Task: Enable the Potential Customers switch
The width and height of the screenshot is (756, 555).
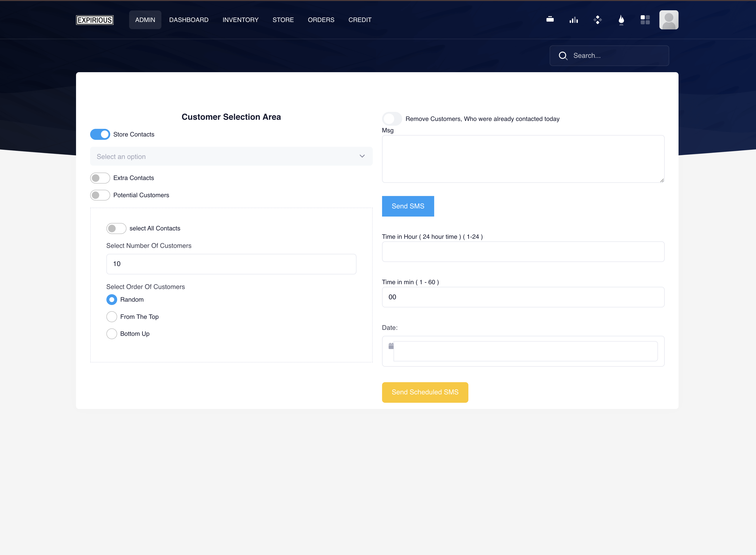Action: 100,195
